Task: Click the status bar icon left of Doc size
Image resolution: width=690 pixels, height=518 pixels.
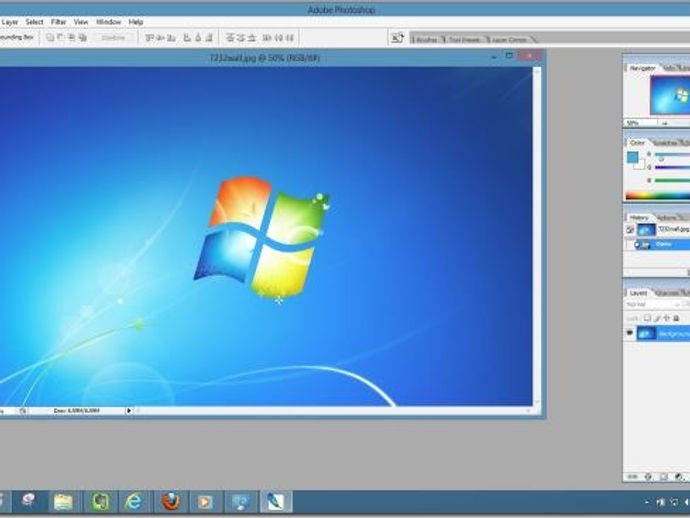Action: click(22, 411)
